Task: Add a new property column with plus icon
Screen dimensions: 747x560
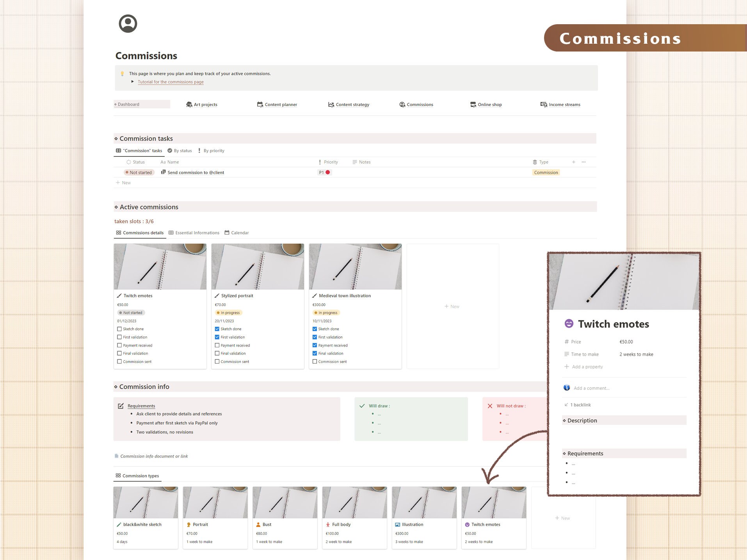Action: (x=574, y=162)
